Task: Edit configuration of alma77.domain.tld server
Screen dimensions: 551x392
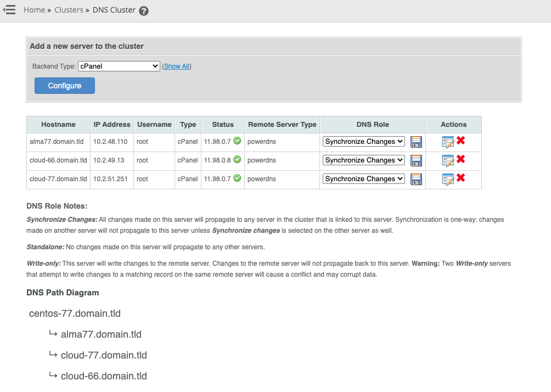Action: (448, 142)
